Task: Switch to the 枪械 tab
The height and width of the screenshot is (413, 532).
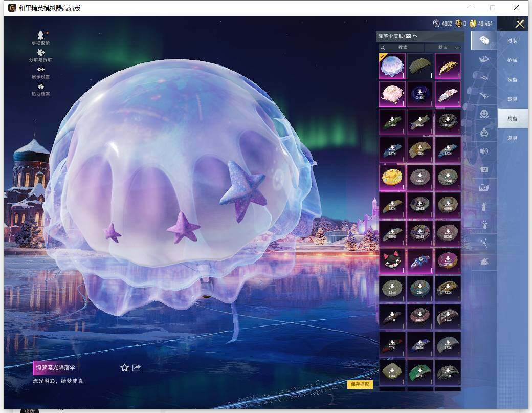Action: pos(513,60)
